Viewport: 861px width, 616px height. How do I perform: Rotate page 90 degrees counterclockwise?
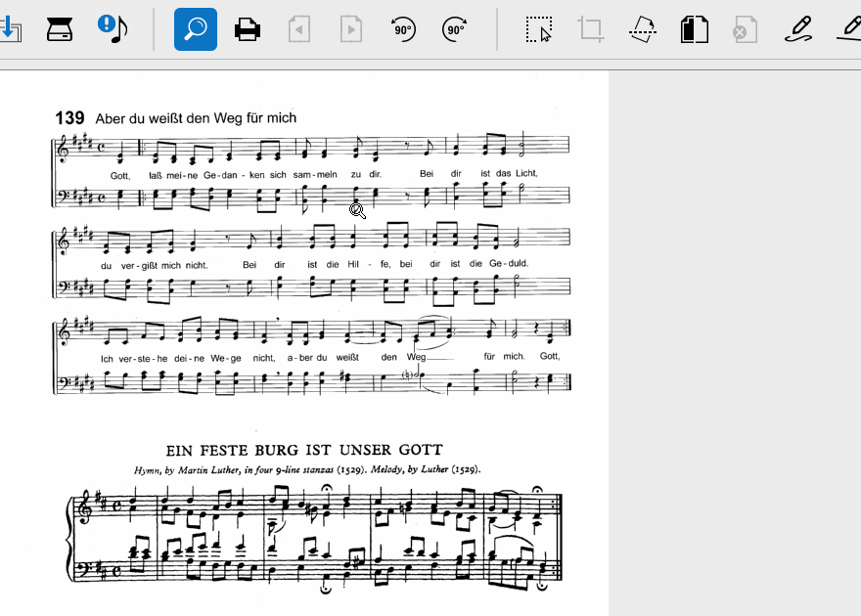[x=402, y=29]
